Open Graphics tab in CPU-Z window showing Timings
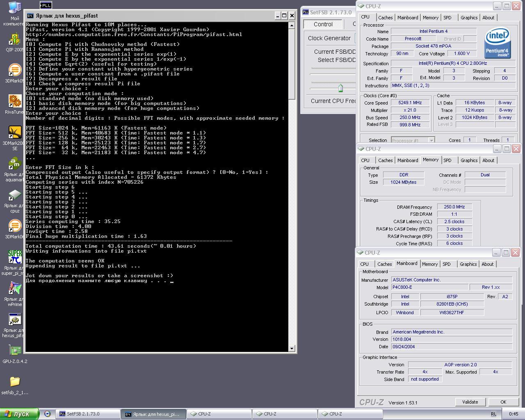The height and width of the screenshot is (420, 525). [469, 160]
